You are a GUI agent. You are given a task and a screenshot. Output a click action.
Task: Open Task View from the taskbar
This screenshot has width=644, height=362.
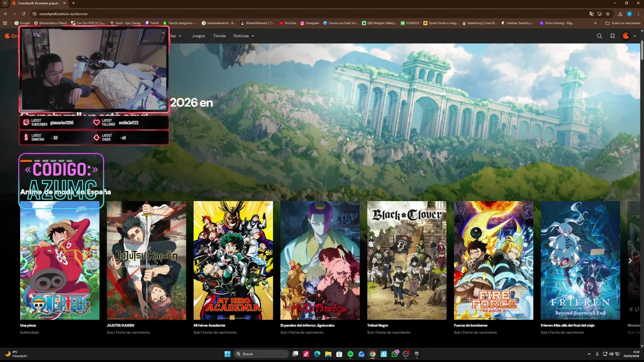click(x=295, y=354)
